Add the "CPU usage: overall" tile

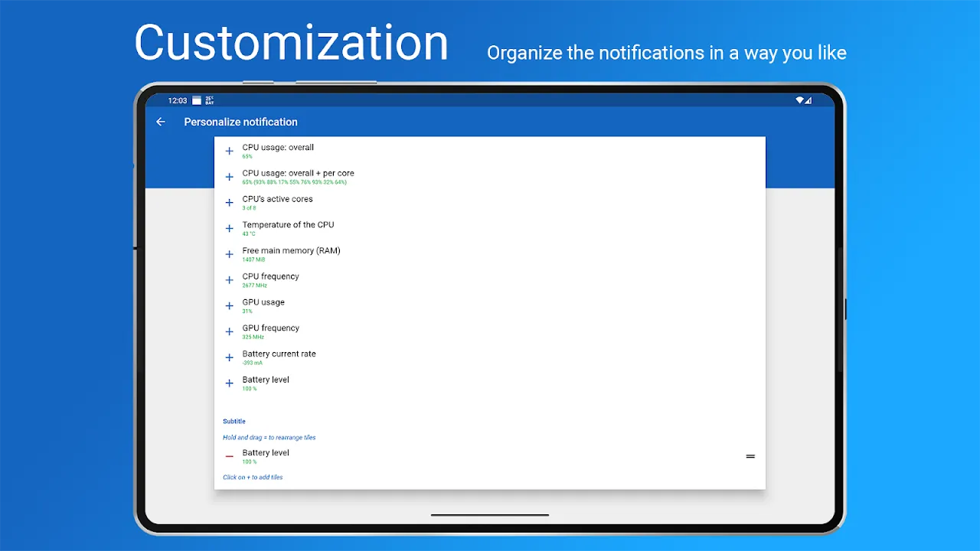tap(229, 151)
